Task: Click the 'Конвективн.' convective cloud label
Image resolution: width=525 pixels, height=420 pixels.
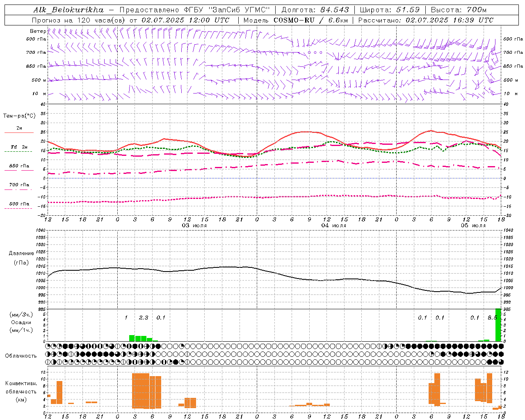Action: pos(21,383)
